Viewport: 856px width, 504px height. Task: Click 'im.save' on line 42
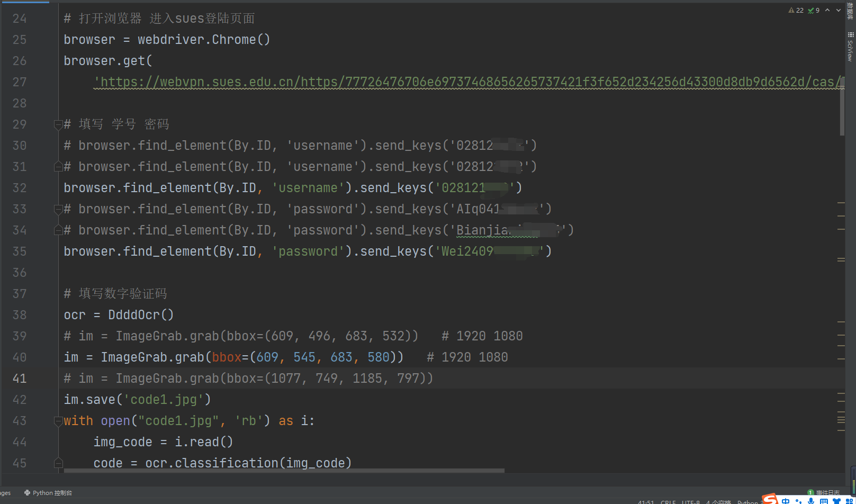[x=89, y=400]
